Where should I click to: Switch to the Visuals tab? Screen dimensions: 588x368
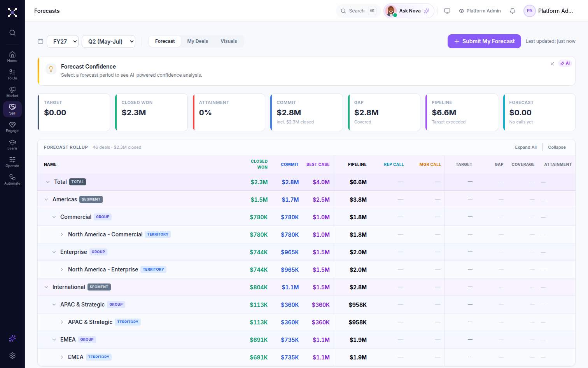(x=229, y=41)
